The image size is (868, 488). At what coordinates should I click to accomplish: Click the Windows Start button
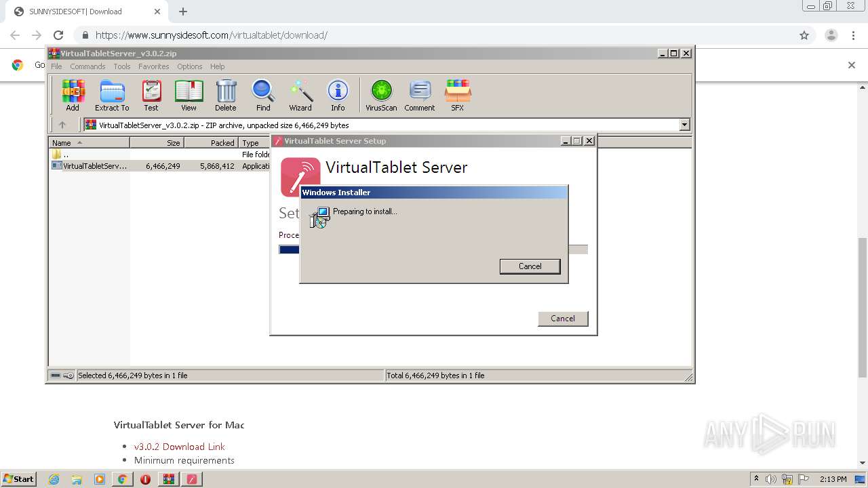(x=19, y=479)
